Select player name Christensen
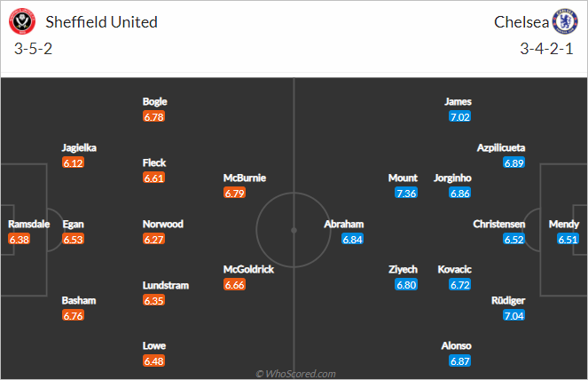The height and width of the screenshot is (380, 588). pos(499,224)
